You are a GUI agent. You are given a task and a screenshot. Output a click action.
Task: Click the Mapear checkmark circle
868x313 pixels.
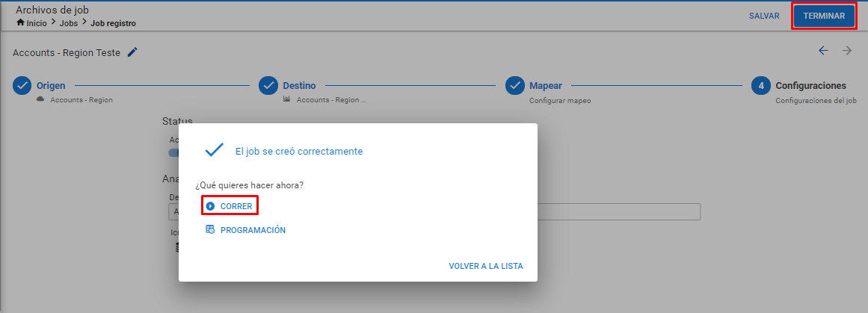pos(515,86)
